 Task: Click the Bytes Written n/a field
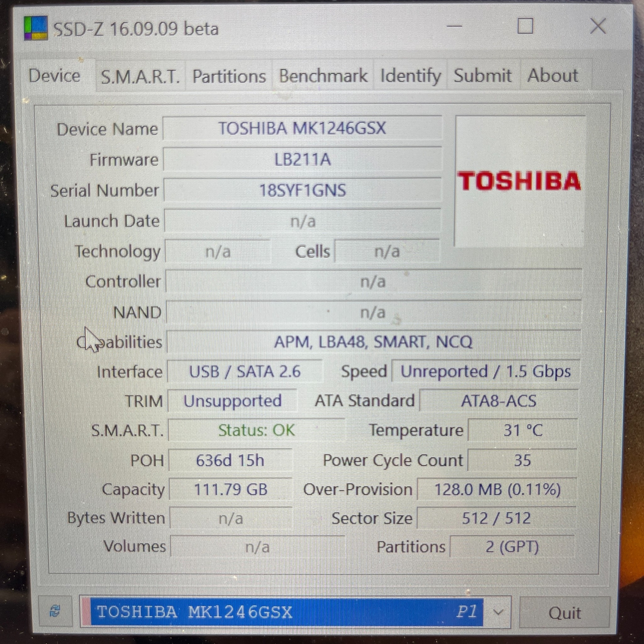pos(231,518)
